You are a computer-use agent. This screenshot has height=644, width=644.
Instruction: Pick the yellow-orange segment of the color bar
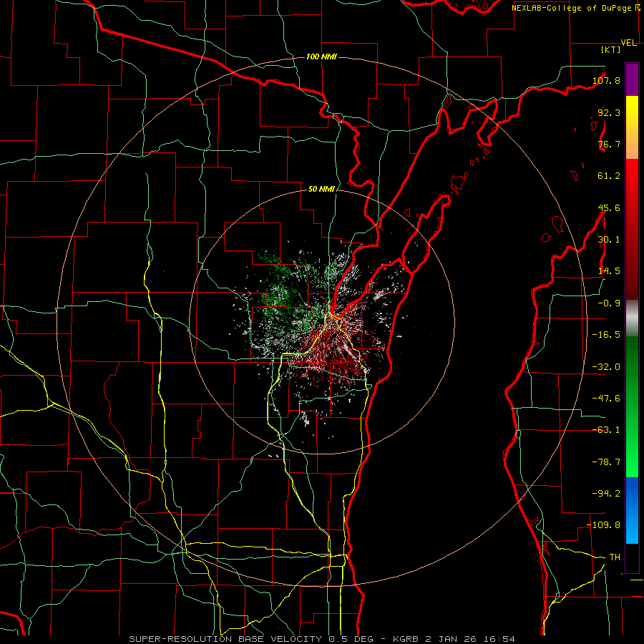pos(632,127)
